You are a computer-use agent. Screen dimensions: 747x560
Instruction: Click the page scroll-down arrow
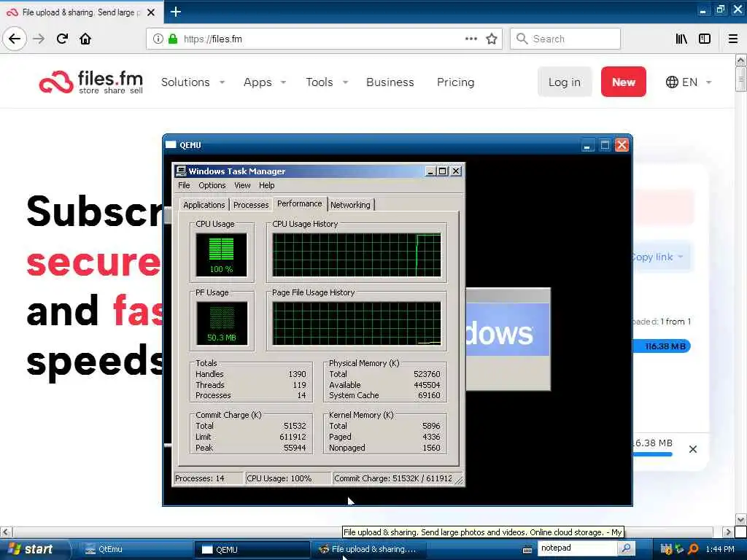coord(740,519)
